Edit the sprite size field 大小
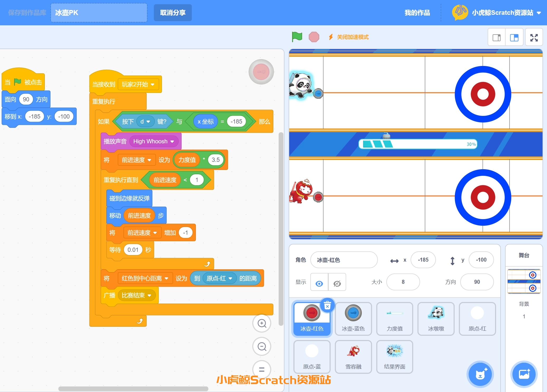The image size is (547, 392). 403,282
